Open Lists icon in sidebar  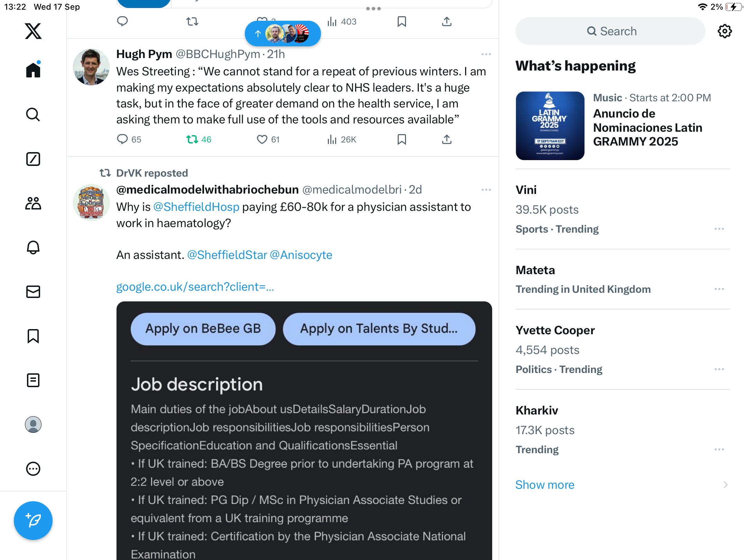tap(33, 380)
